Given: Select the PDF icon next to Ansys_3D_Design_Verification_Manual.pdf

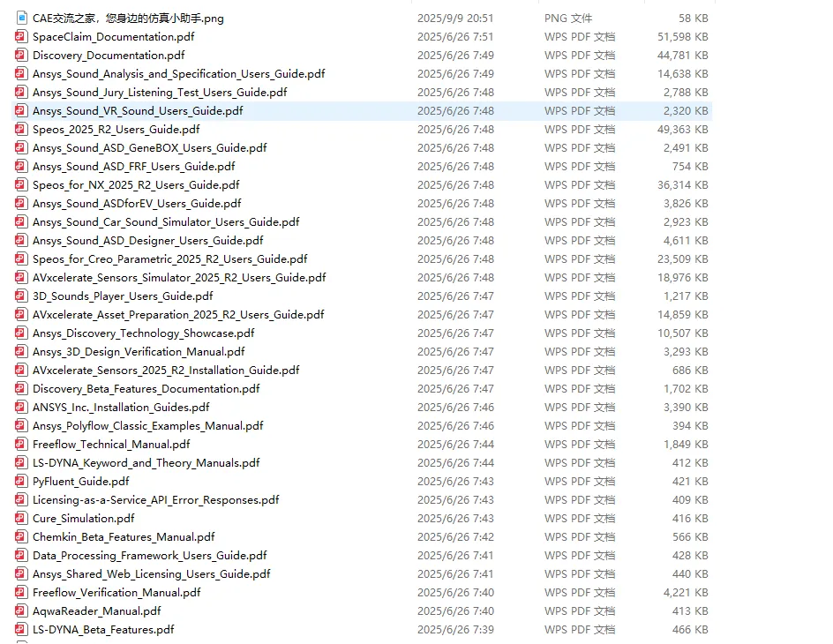Looking at the screenshot, I should [x=21, y=351].
